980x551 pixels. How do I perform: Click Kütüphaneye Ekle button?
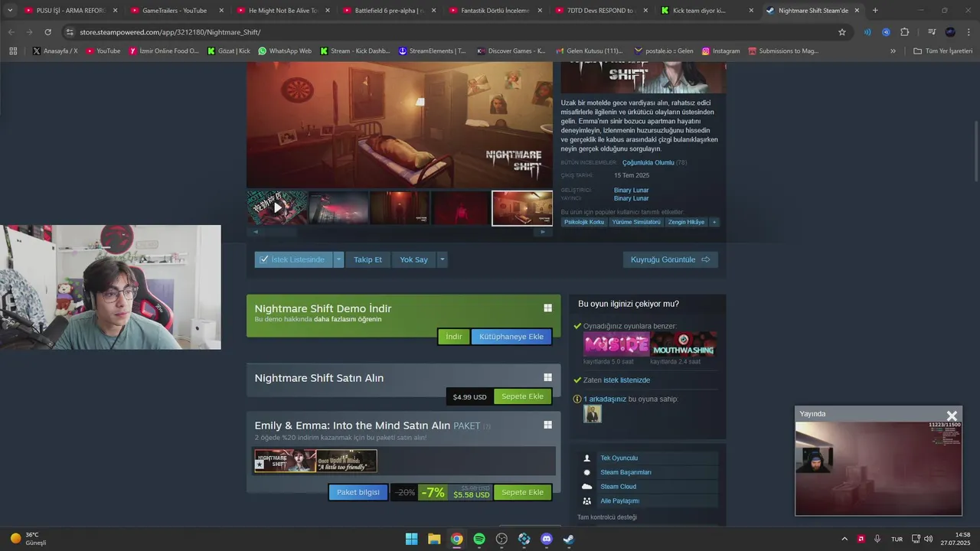[511, 337]
